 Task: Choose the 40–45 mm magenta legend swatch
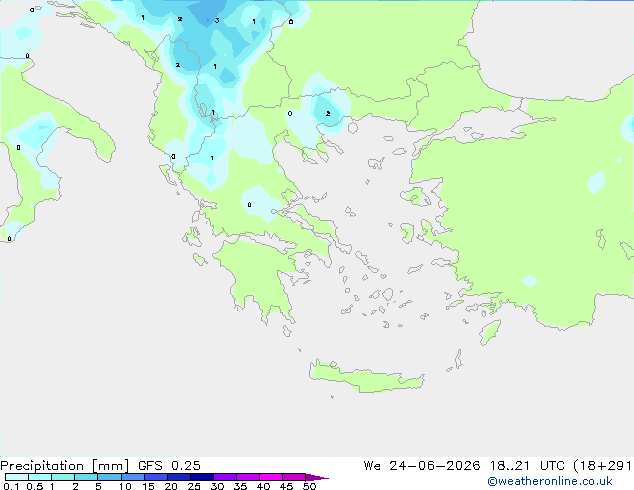(x=271, y=477)
